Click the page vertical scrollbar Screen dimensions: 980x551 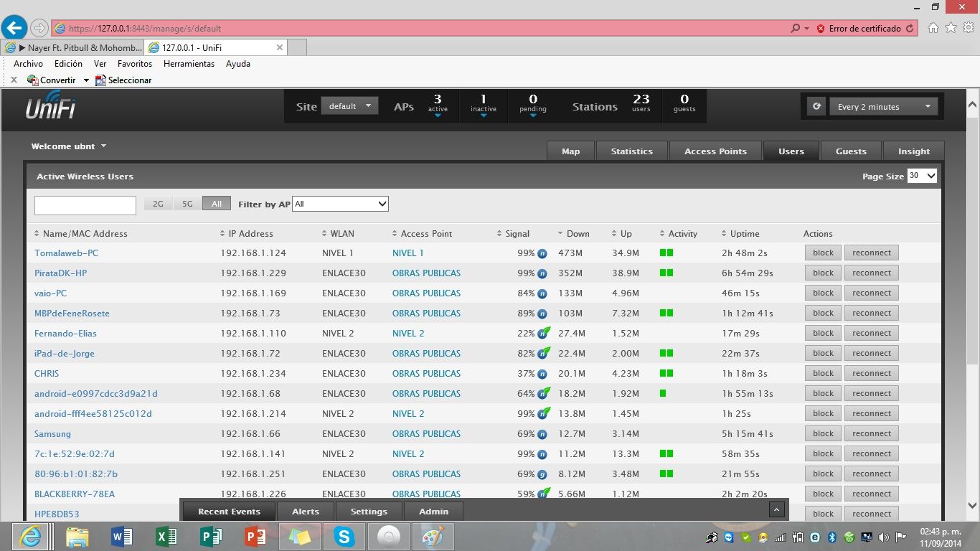972,301
